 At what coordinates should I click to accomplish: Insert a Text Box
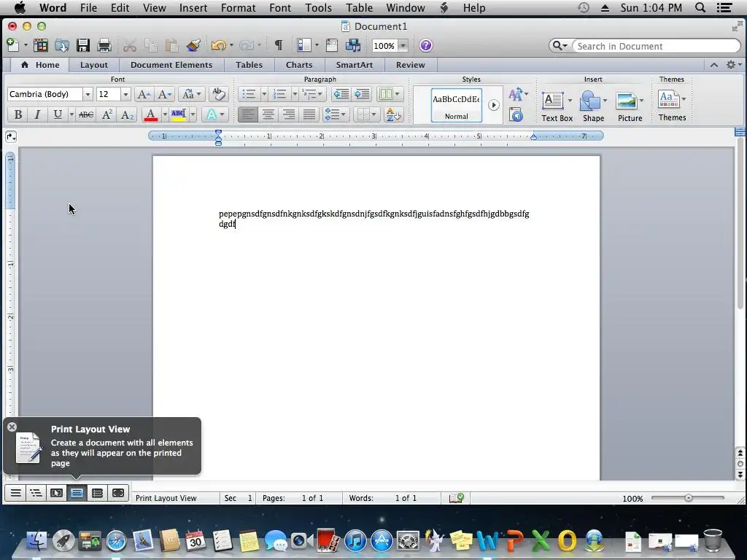(557, 106)
